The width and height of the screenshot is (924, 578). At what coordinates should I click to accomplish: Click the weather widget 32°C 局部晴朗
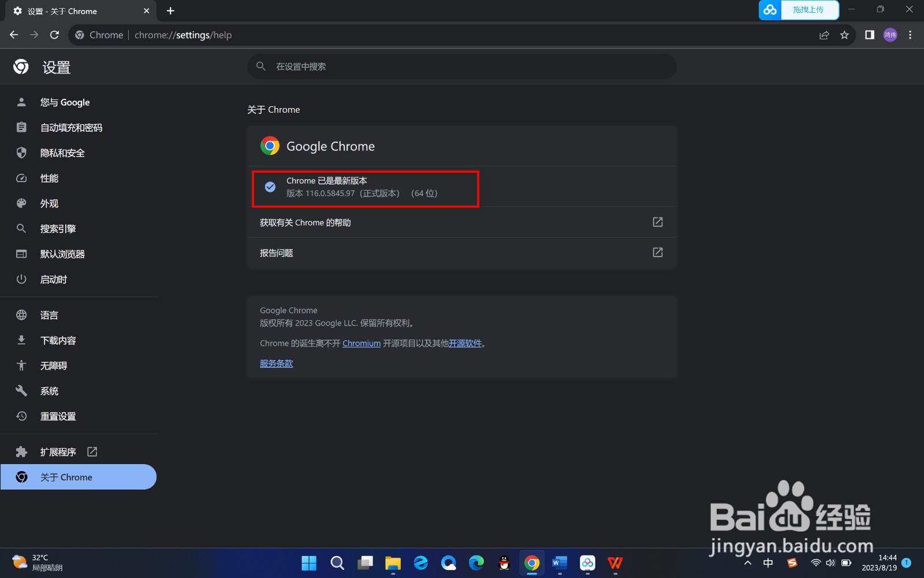pos(38,562)
